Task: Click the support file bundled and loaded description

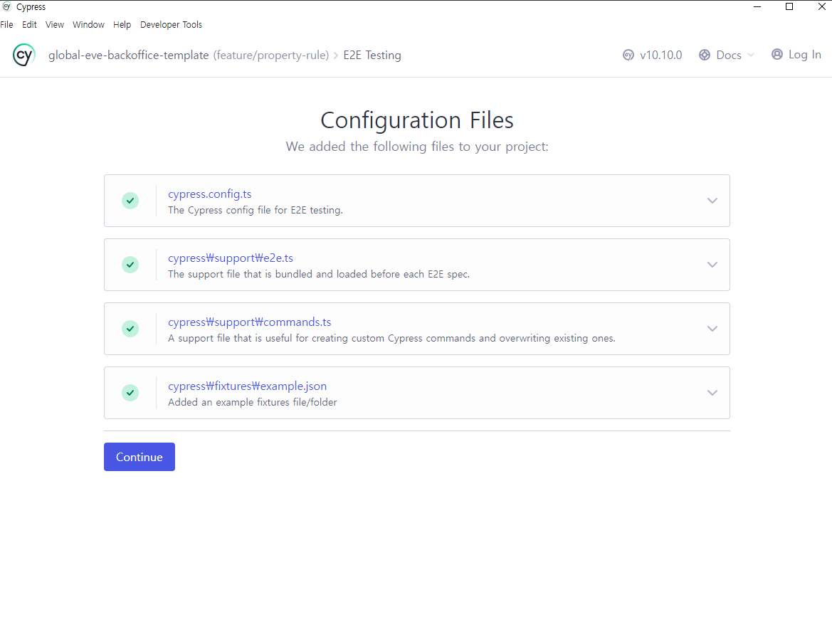Action: pos(319,275)
